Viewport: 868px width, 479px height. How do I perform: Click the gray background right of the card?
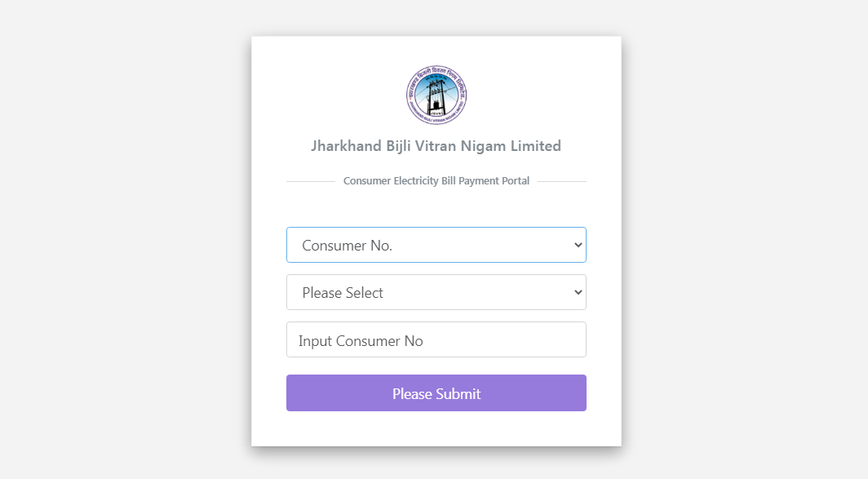pos(742,245)
